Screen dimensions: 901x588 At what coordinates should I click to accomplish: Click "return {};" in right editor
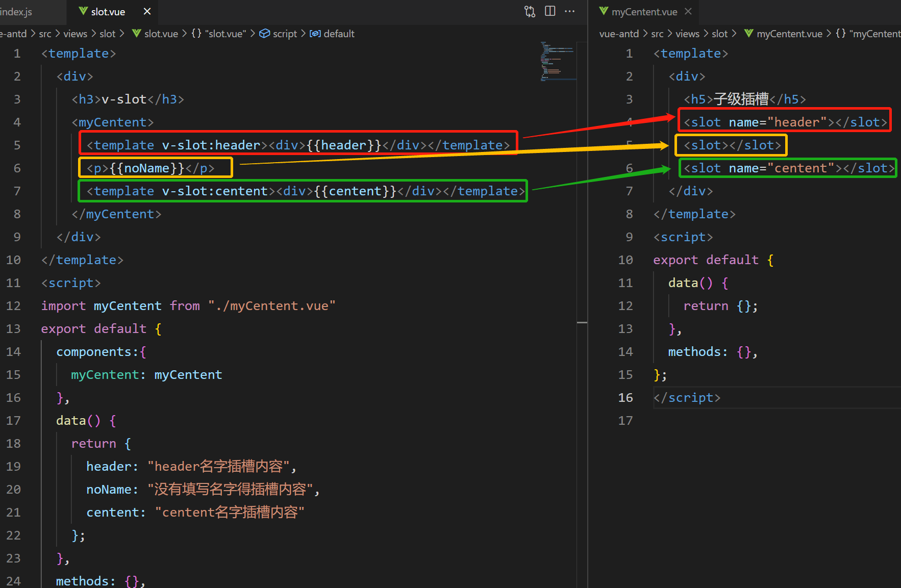pos(720,306)
